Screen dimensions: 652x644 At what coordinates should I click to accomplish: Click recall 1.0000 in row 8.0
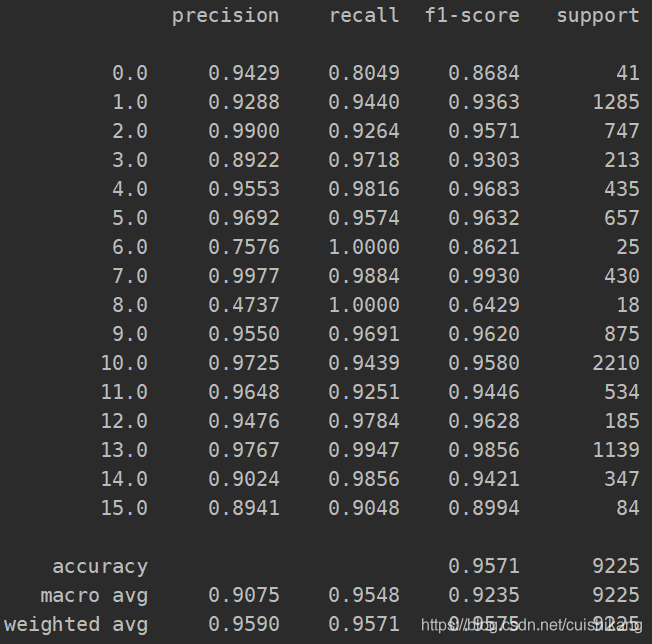tap(364, 305)
